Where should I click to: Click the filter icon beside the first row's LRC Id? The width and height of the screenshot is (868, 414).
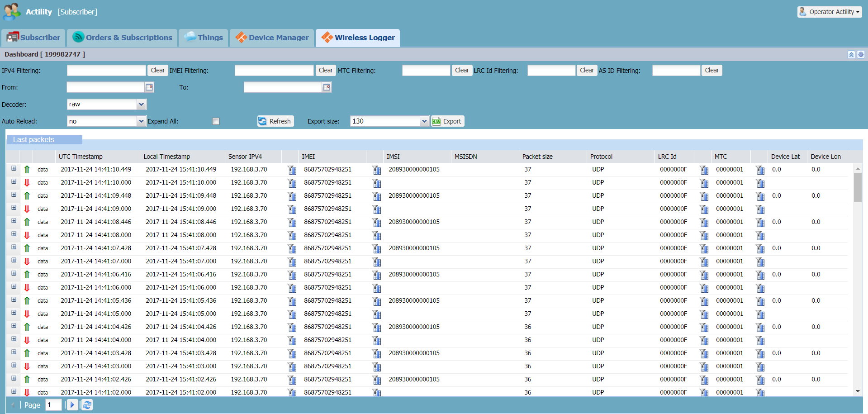tap(704, 170)
